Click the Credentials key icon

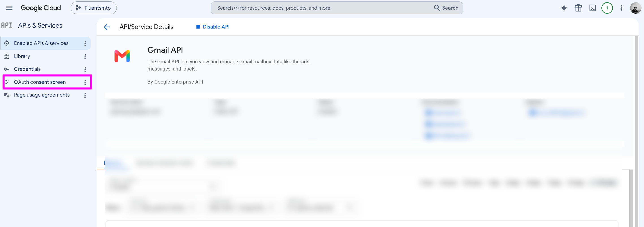[x=7, y=69]
